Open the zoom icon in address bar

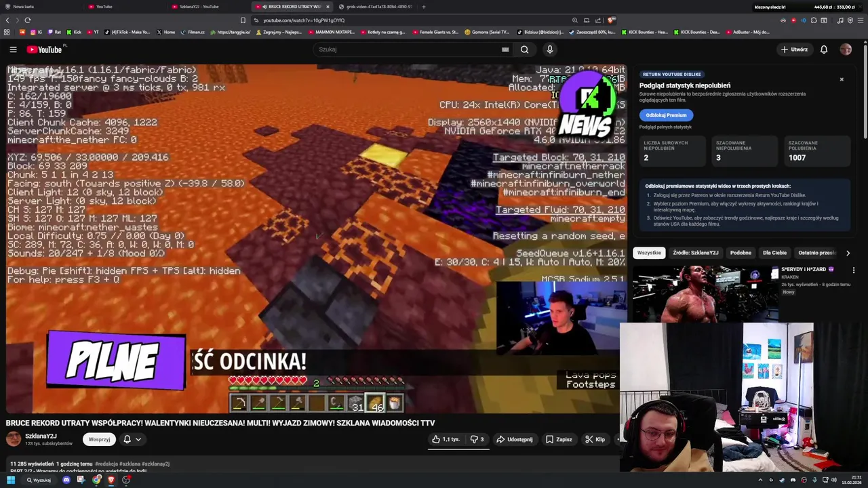pyautogui.click(x=575, y=20)
